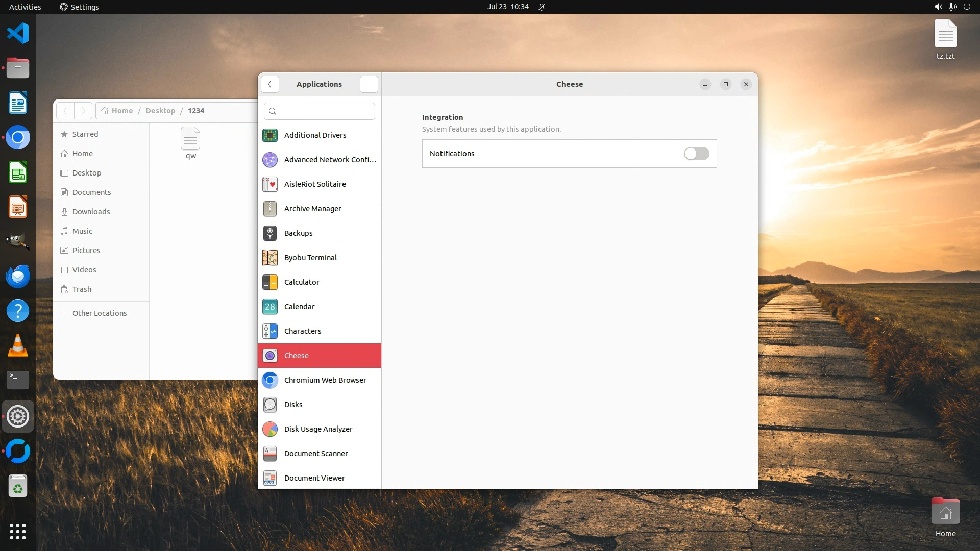Viewport: 980px width, 551px height.
Task: Open the Downloads folder in Files sidebar
Action: (x=91, y=212)
